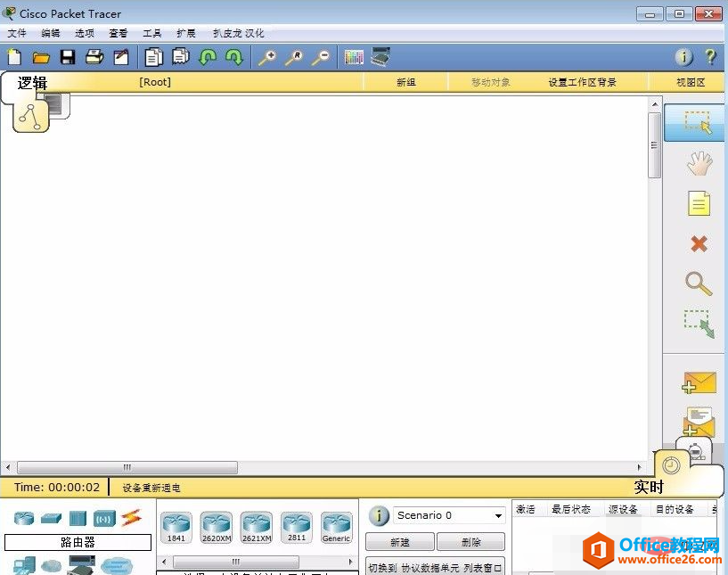
Task: Open the 扩展 menu
Action: pos(185,34)
